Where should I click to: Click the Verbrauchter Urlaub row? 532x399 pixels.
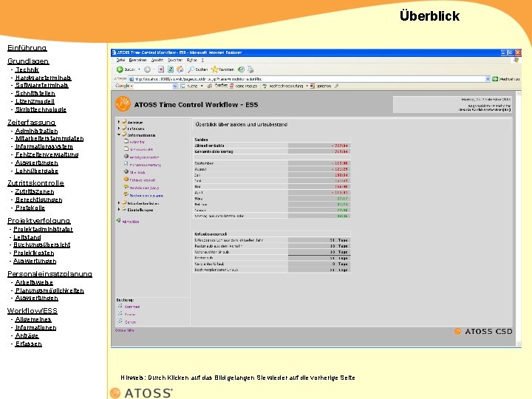271,252
